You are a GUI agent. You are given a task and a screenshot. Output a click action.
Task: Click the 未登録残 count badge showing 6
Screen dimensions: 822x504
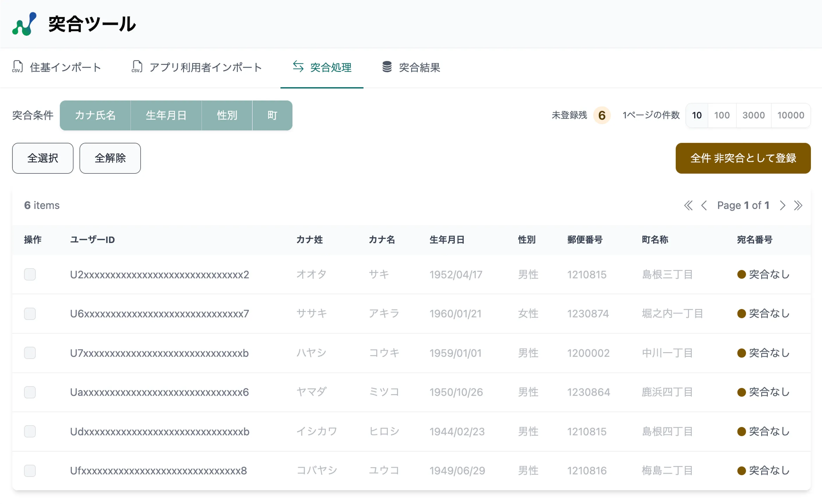pos(602,115)
